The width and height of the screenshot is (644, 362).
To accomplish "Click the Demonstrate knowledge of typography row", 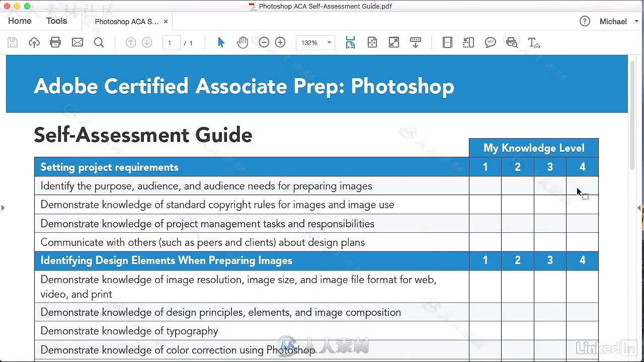I will tap(252, 331).
